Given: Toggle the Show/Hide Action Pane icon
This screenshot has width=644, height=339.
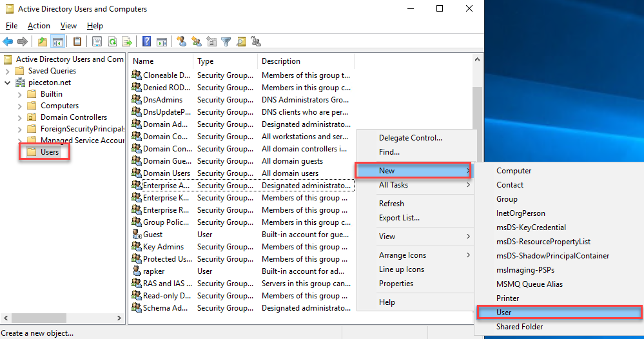Looking at the screenshot, I should [162, 41].
